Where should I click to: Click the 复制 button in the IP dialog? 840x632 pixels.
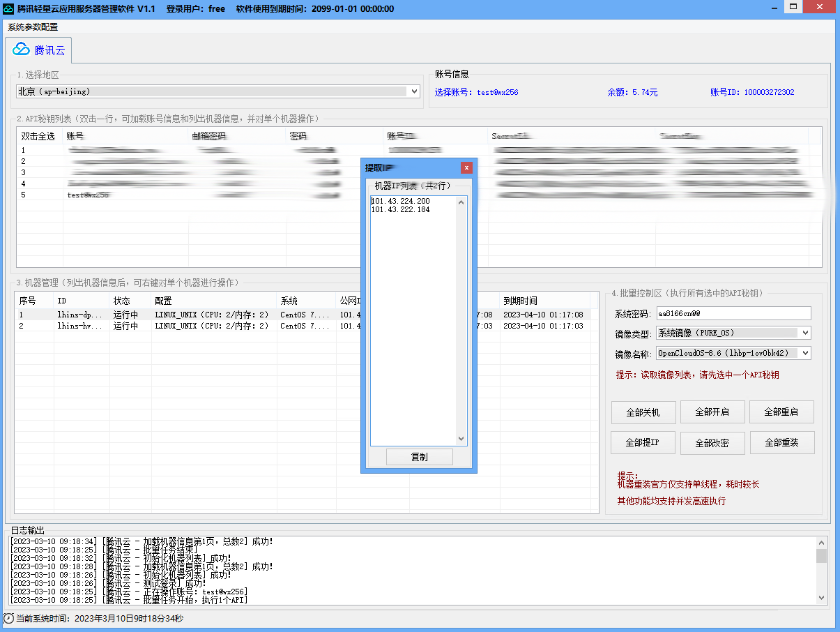[420, 457]
